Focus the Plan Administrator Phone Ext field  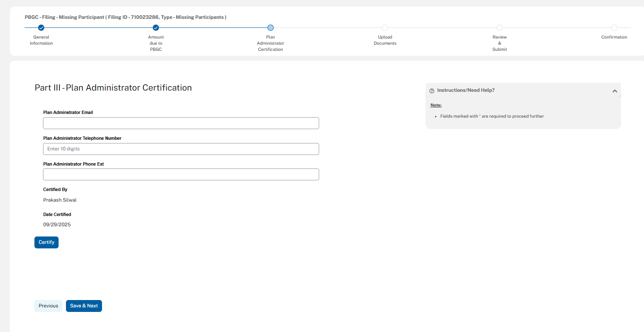click(x=181, y=175)
